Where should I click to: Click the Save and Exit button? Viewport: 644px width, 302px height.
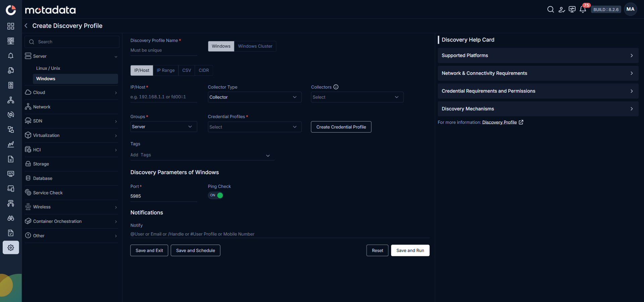pyautogui.click(x=149, y=250)
